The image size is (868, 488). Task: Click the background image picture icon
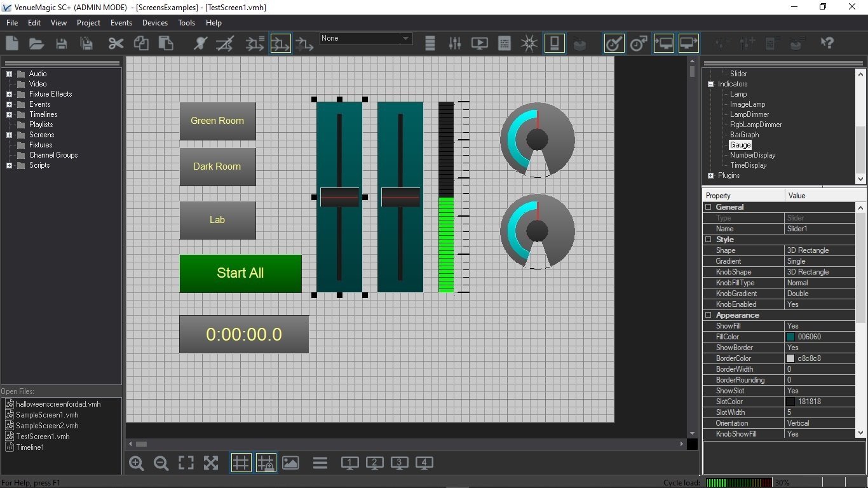(x=290, y=463)
